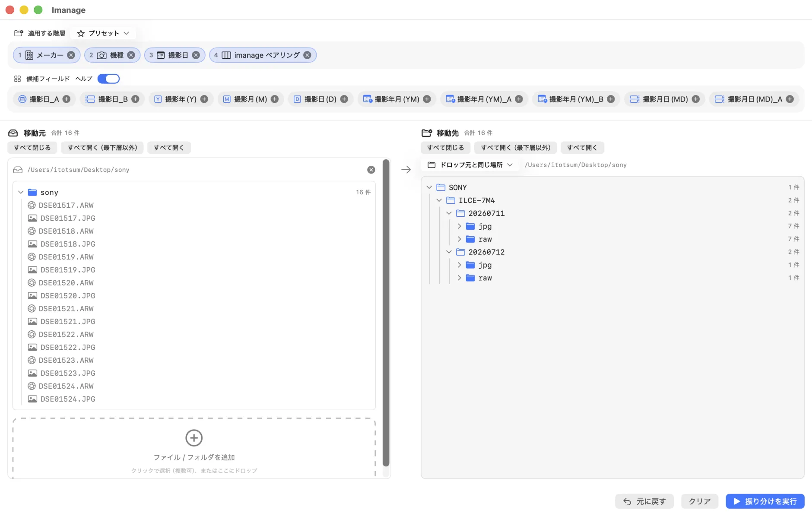Image resolution: width=812 pixels, height=516 pixels.
Task: Clear the source path /Users/itotsum/Desktop/sony
Action: click(x=371, y=170)
